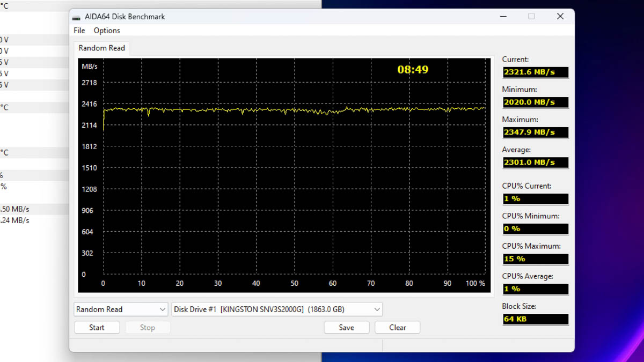
Task: Expand the Random Read test type dropdown
Action: [x=121, y=309]
